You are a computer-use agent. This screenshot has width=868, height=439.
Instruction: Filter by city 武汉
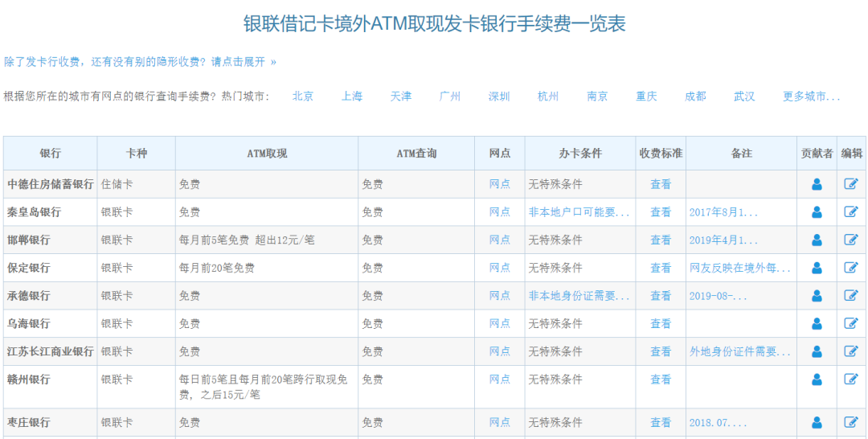[x=744, y=96]
